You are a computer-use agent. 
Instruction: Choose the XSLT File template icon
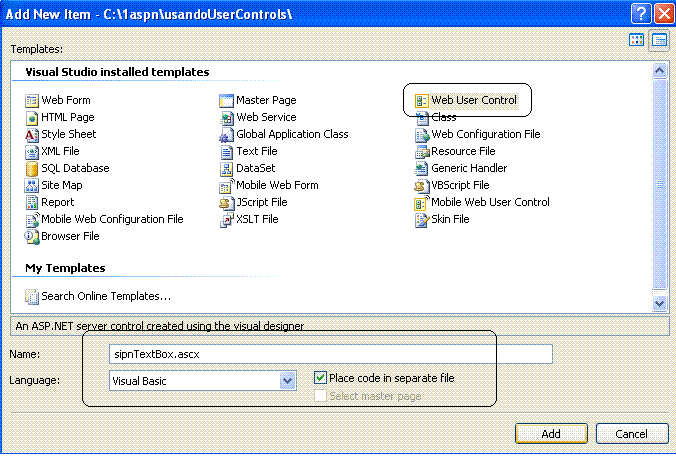coord(226,220)
